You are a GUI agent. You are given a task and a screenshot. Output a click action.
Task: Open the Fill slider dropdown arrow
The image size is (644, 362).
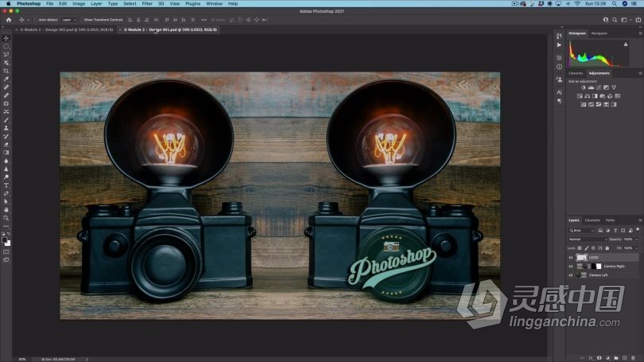(637, 248)
